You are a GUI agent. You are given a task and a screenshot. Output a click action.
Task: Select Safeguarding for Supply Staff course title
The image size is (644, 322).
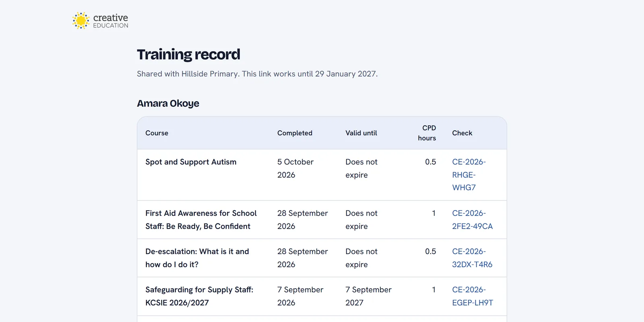(x=199, y=296)
